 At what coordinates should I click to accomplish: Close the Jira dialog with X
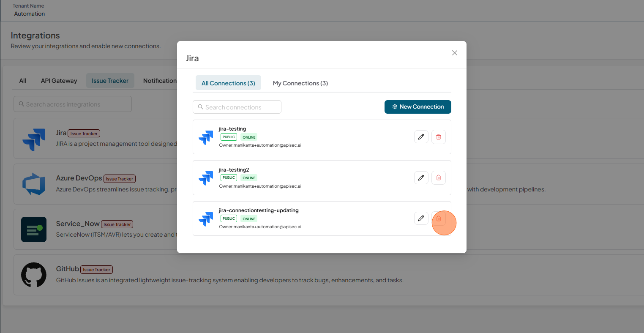[x=455, y=53]
